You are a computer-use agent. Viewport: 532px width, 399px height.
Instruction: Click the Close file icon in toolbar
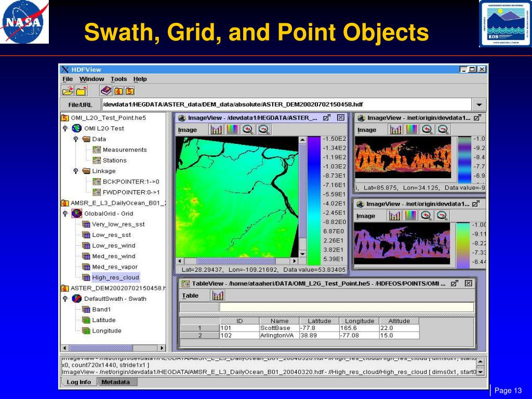click(82, 90)
